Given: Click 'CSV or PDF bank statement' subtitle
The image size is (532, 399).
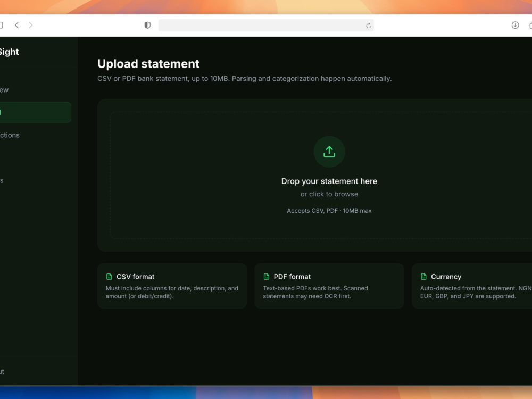Looking at the screenshot, I should 244,79.
